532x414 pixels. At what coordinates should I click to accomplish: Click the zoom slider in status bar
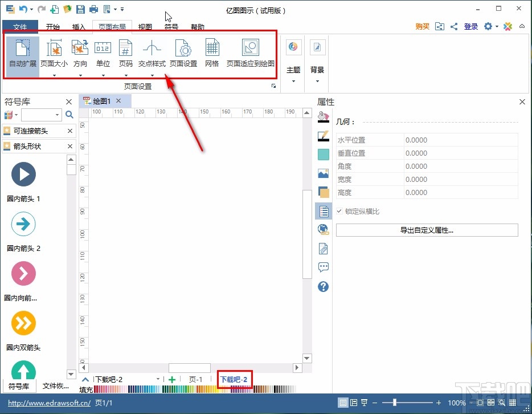point(394,403)
